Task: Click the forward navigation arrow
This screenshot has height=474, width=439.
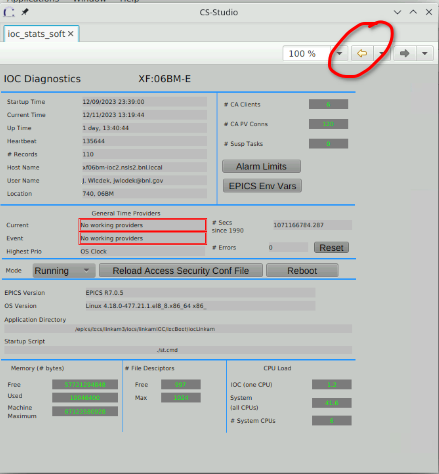Action: 404,53
